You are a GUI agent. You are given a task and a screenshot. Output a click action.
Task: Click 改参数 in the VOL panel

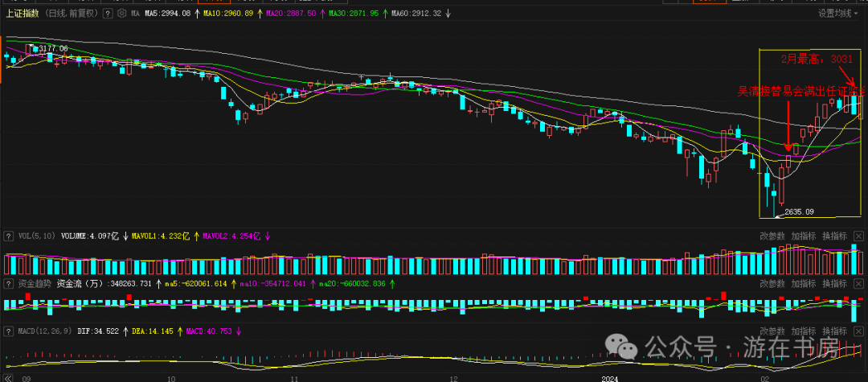click(772, 236)
